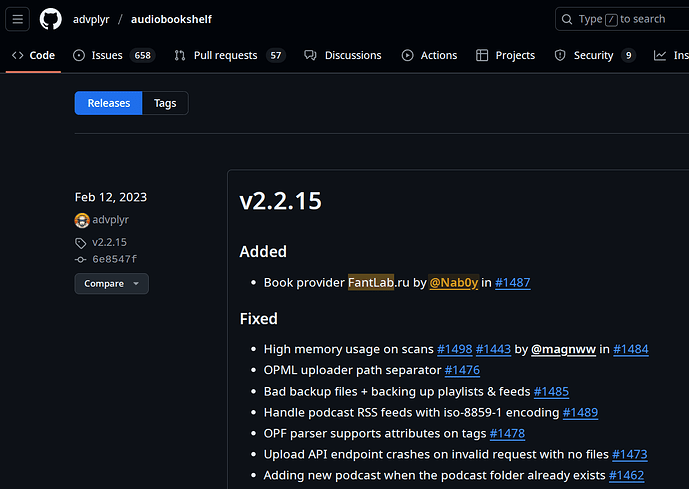
Task: Open the Security tab
Action: click(x=593, y=55)
